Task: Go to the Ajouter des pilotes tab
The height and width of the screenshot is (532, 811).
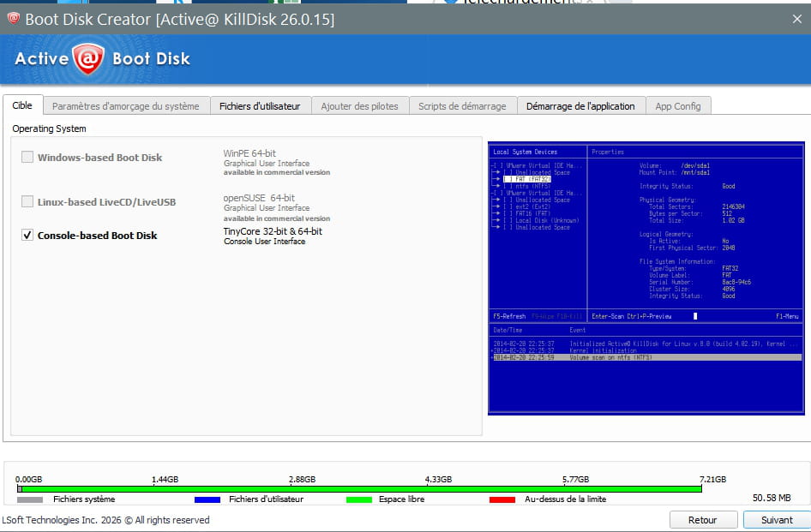Action: [359, 106]
